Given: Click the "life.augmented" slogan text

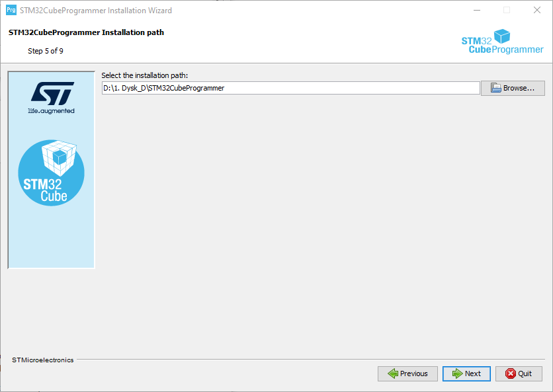Looking at the screenshot, I should click(x=51, y=111).
